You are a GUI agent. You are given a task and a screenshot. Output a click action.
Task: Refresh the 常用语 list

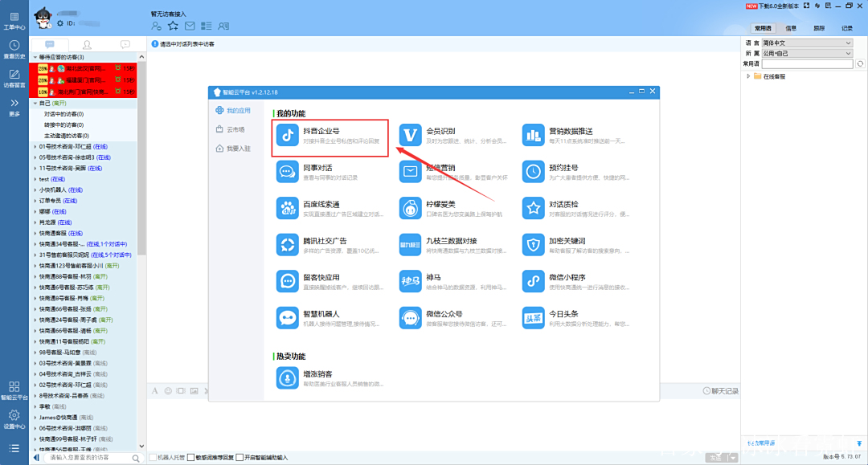click(x=860, y=64)
